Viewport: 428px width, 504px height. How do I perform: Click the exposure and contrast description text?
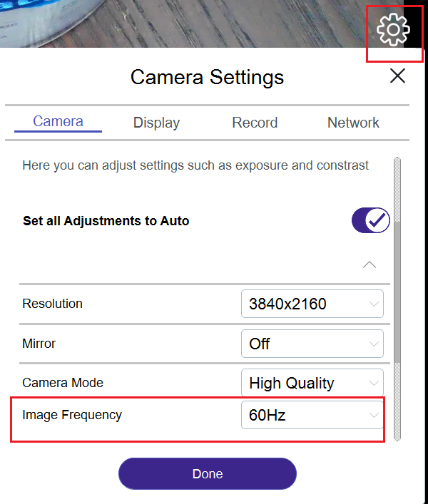pos(195,165)
